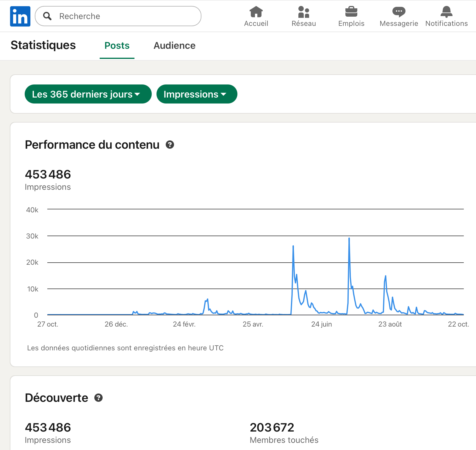Open the Réseau network icon
The height and width of the screenshot is (450, 476).
303,12
